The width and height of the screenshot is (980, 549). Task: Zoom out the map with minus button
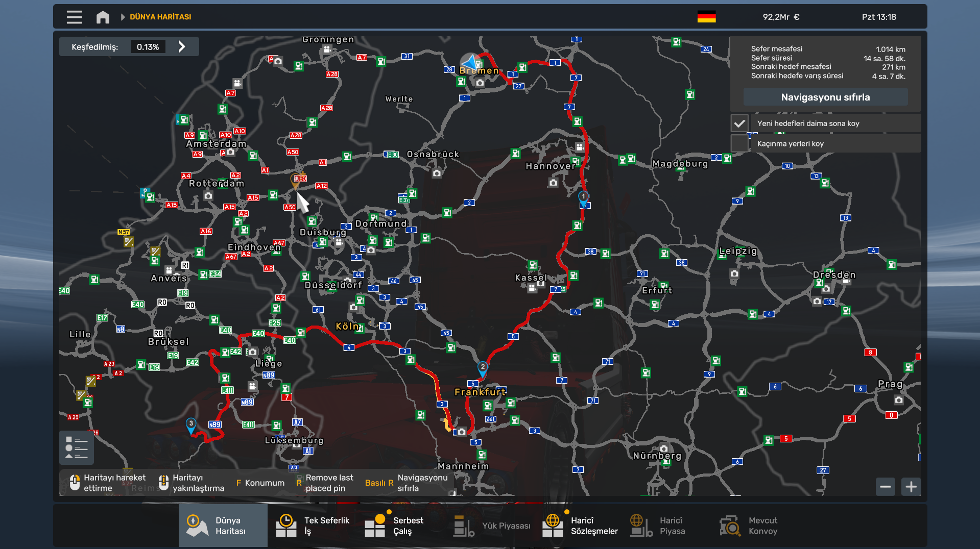coord(886,487)
